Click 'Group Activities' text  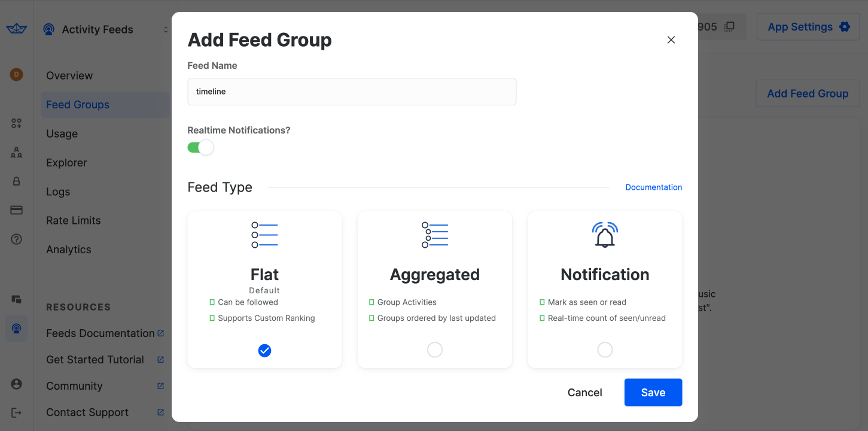407,302
